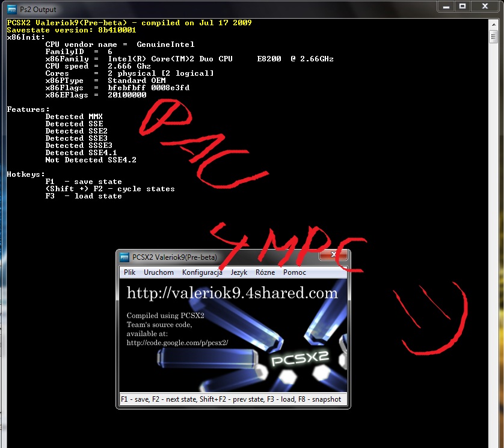Click the 'PCSX2 Valeriok9(Pre-beta) - compiled' line
The height and width of the screenshot is (448, 504).
point(129,23)
